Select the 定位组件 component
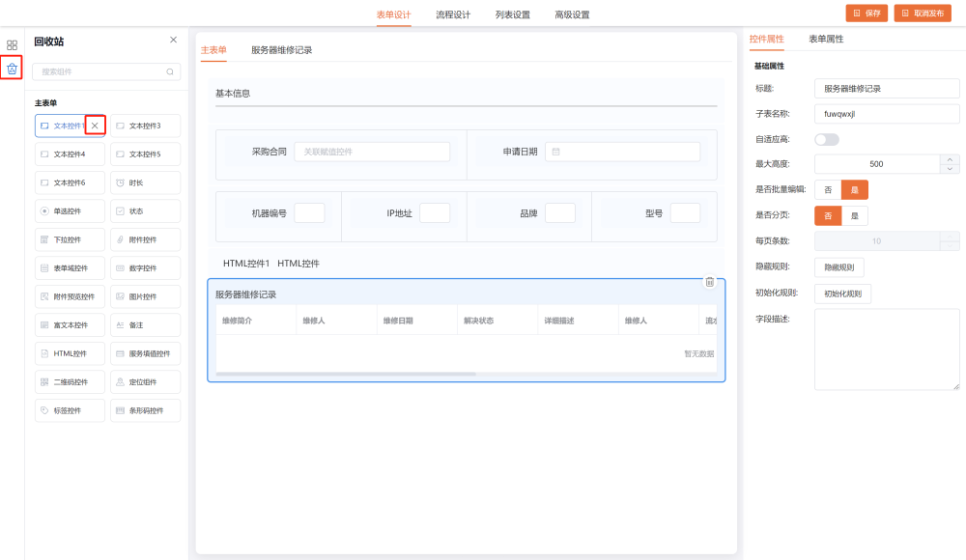The height and width of the screenshot is (560, 966). (145, 381)
